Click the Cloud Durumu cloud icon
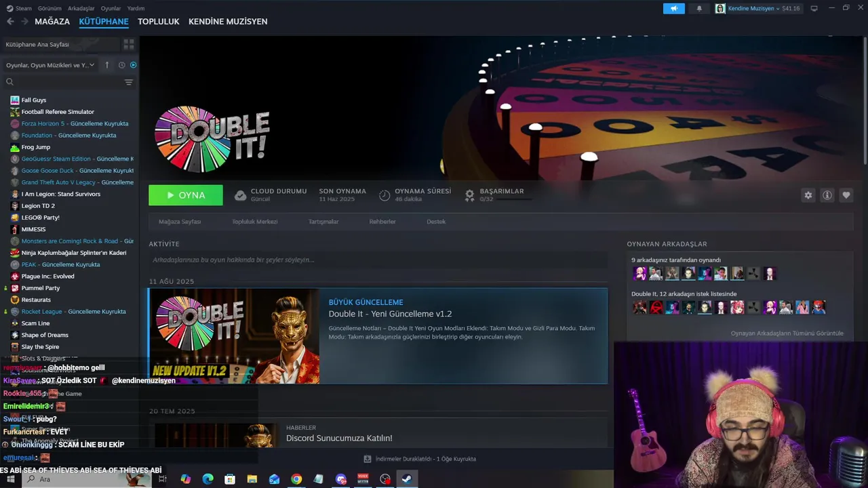 point(240,195)
